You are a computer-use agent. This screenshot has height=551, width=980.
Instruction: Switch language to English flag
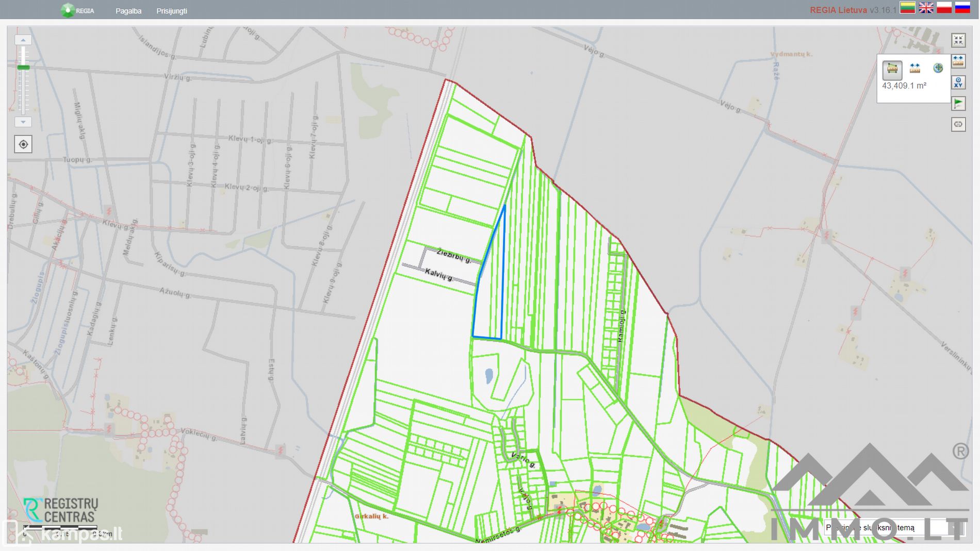[x=926, y=8]
